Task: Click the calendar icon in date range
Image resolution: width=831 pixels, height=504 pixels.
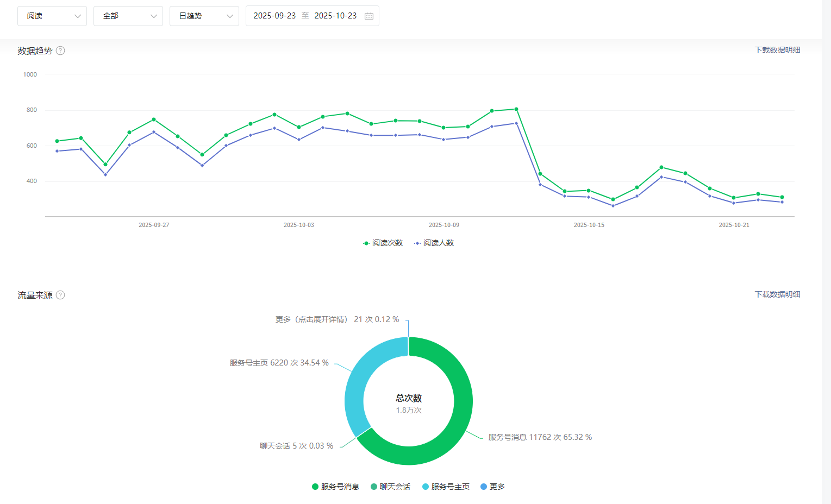Action: pos(369,16)
